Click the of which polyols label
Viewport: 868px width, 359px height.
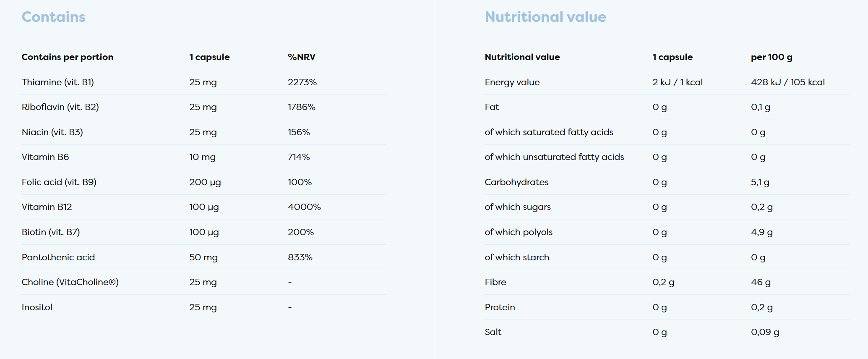pyautogui.click(x=518, y=232)
